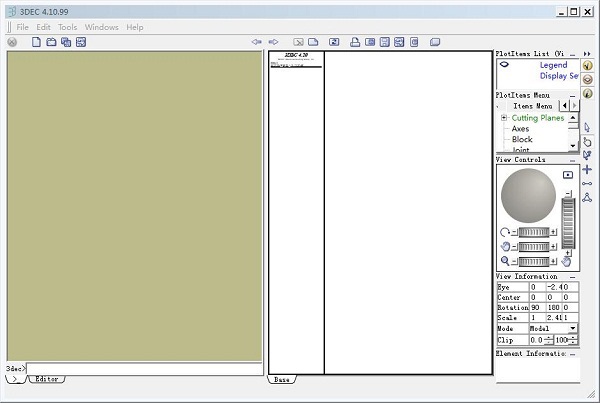This screenshot has width=600, height=403.
Task: Select Axes in the Items Menu
Action: point(520,129)
